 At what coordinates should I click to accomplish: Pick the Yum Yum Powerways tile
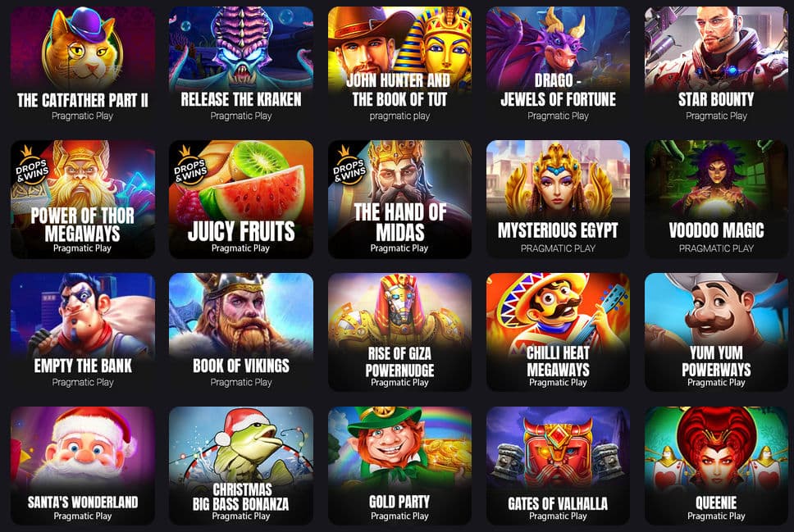[x=716, y=332]
